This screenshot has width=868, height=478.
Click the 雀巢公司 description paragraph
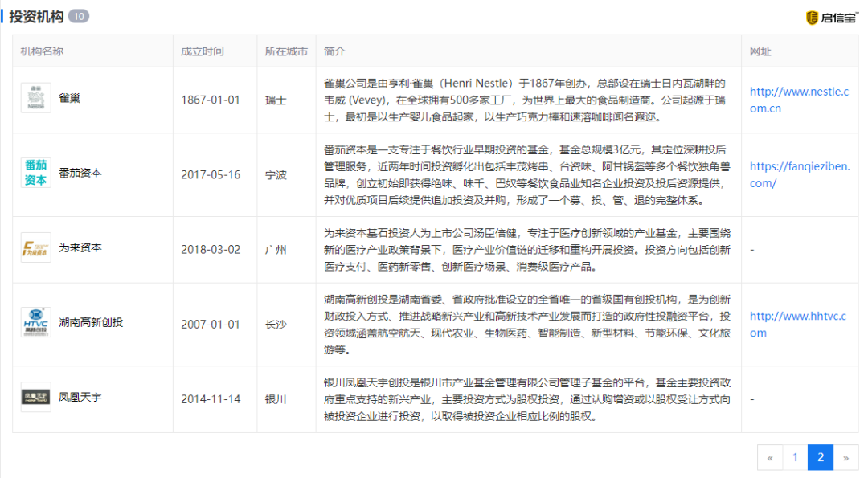[525, 100]
